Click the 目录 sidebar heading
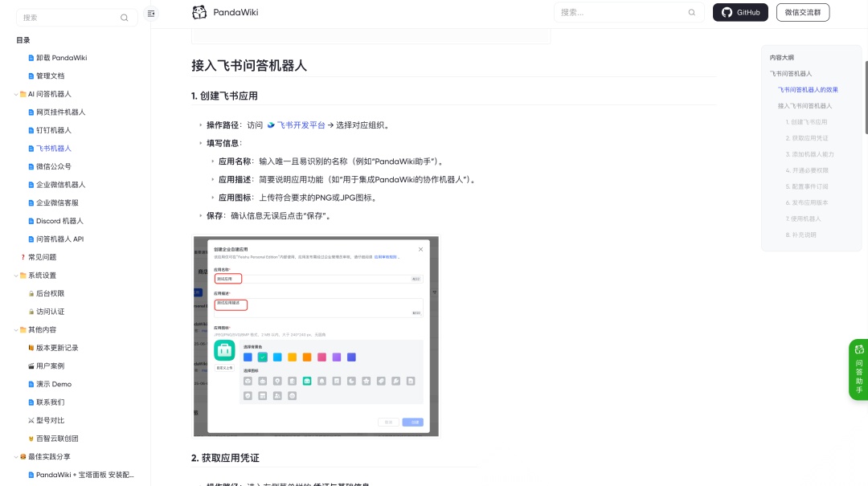The image size is (868, 486). pyautogui.click(x=23, y=40)
